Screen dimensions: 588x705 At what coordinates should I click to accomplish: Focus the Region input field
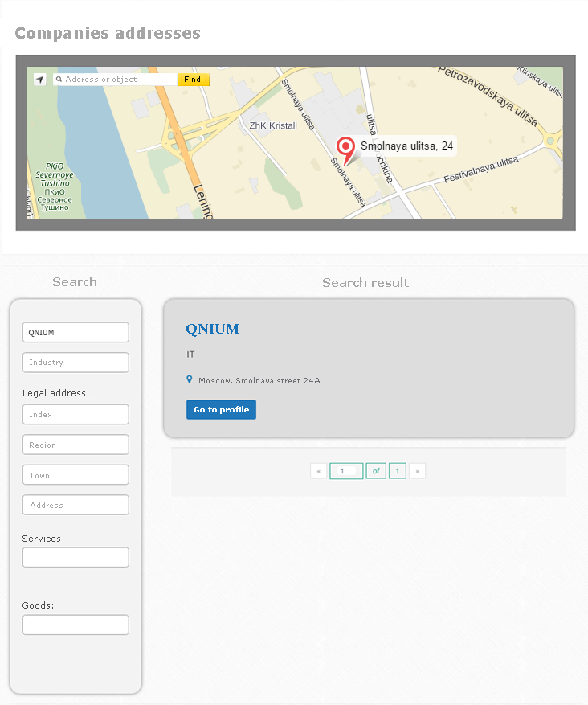[76, 445]
